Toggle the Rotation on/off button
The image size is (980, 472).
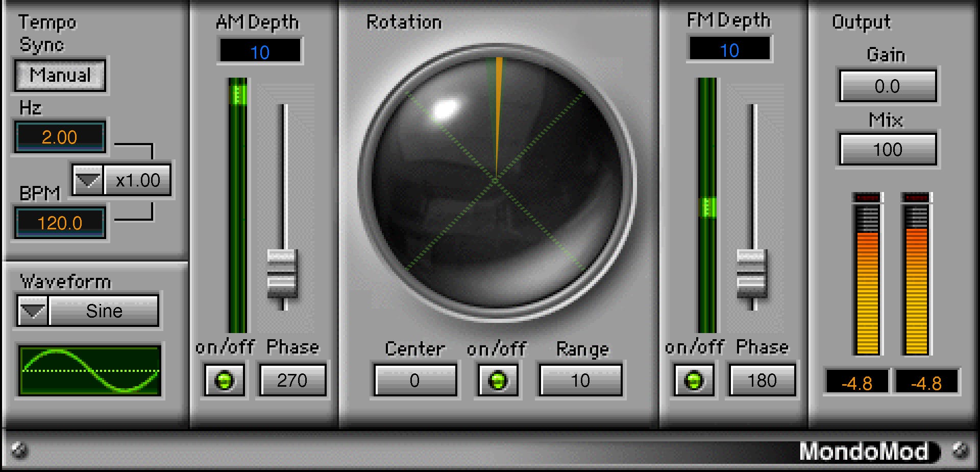click(498, 380)
